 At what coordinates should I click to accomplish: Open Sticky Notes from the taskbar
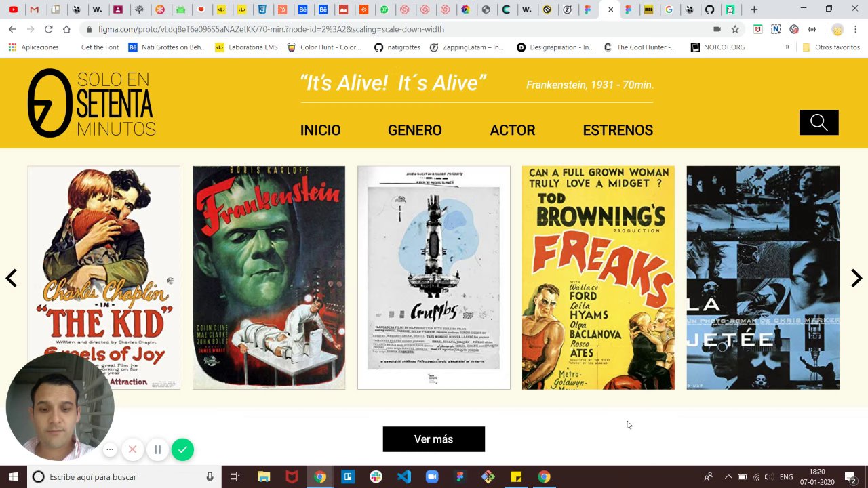point(516,476)
